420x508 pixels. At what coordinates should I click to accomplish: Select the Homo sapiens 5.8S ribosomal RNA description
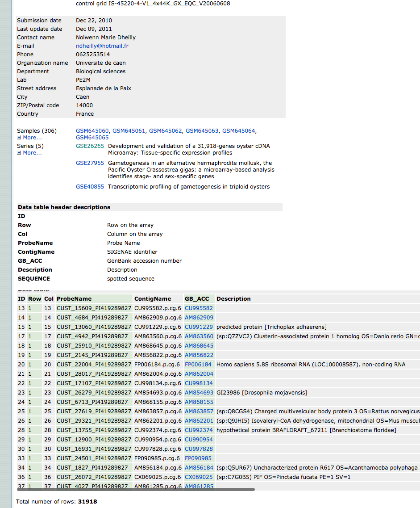[x=311, y=365]
